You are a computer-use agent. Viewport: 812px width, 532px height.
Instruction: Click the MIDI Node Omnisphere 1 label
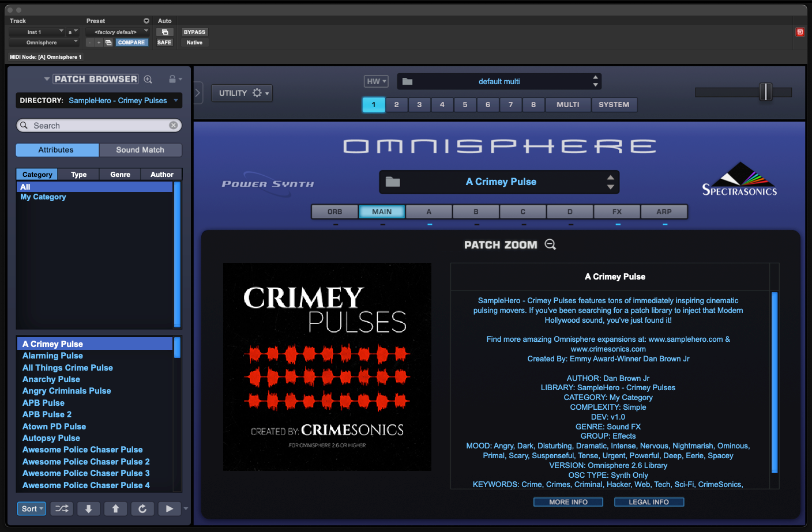[x=46, y=57]
